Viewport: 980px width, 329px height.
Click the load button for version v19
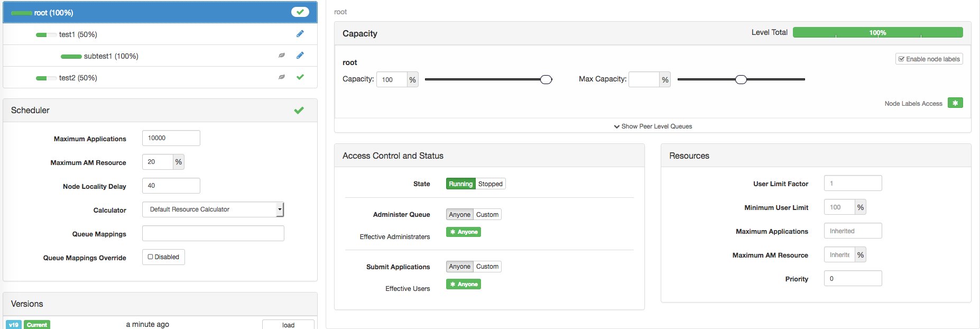tap(288, 325)
